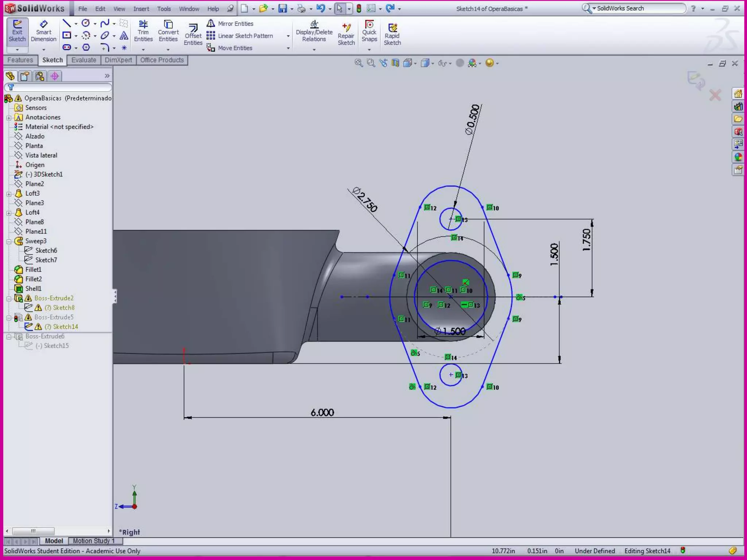747x560 pixels.
Task: Open the Motion Study 1 tab
Action: [93, 541]
